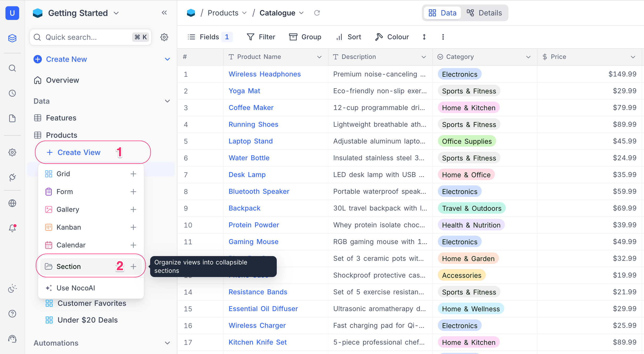Open recent history clock icon
This screenshot has width=644, height=354.
(x=12, y=93)
